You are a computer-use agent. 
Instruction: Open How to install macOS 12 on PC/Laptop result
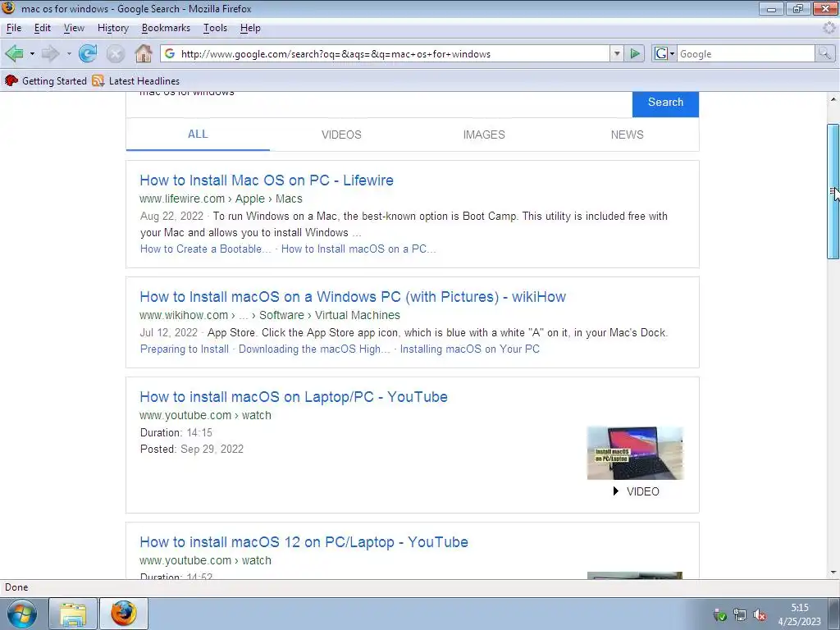coord(304,542)
